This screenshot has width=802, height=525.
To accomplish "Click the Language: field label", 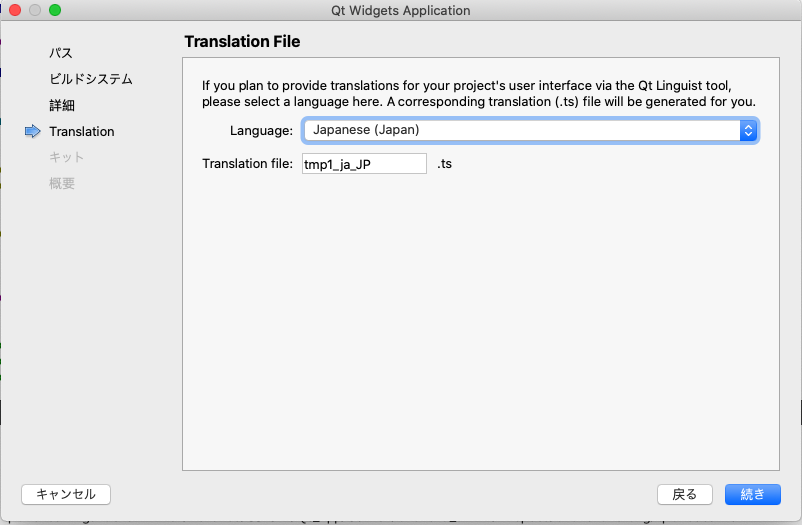I will coord(261,131).
